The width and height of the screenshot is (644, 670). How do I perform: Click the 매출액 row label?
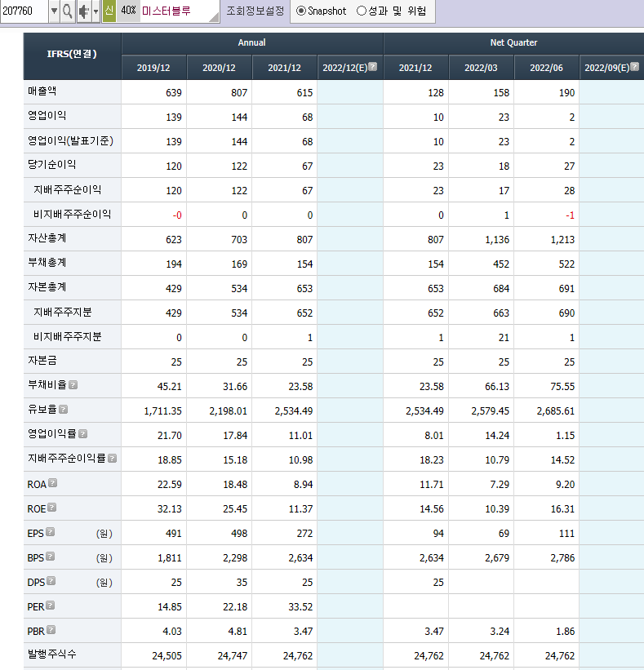[x=42, y=91]
